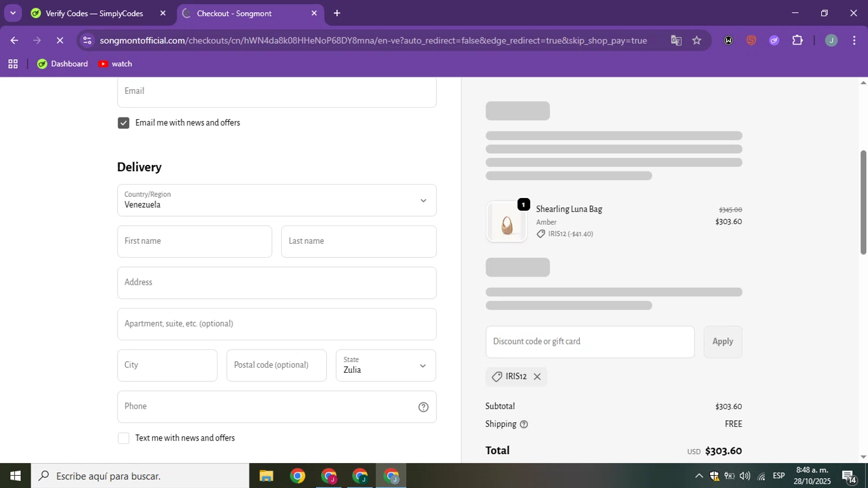Open the Chrome profile avatar

tap(831, 41)
